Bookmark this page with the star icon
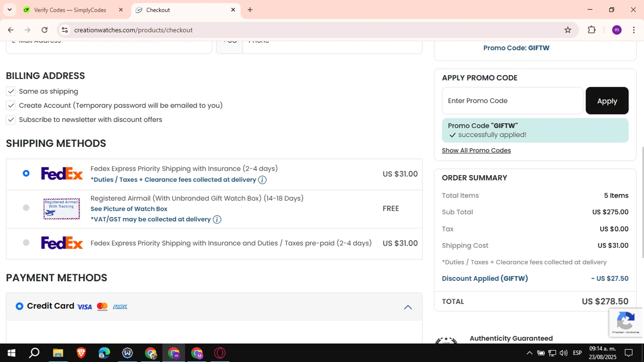The width and height of the screenshot is (644, 362). coord(568,30)
